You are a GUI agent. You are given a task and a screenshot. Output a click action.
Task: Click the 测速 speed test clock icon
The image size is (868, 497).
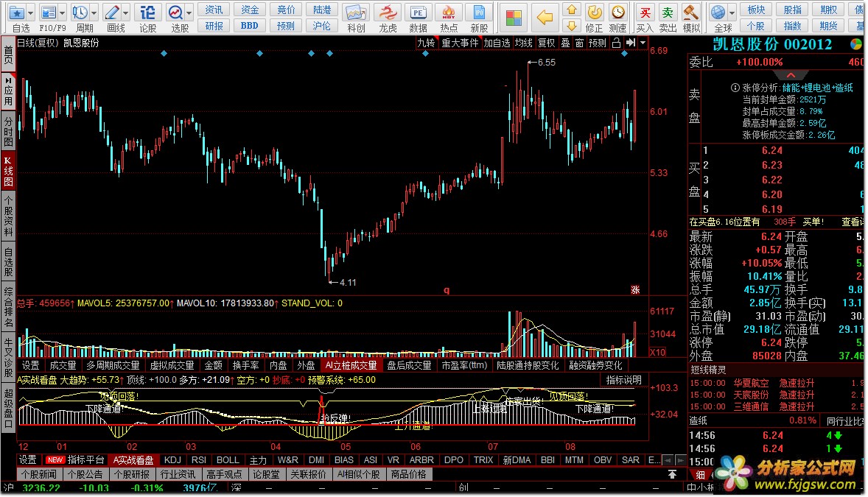617,13
